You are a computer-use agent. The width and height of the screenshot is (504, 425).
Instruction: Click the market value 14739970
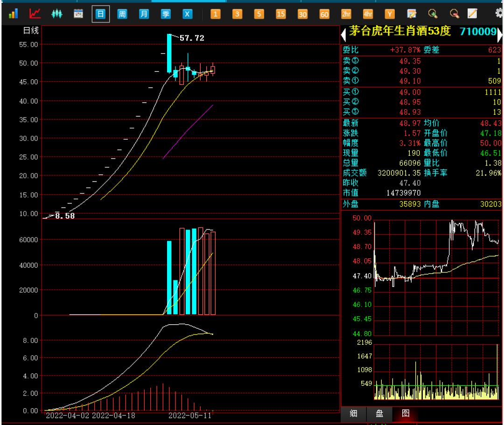click(x=403, y=193)
